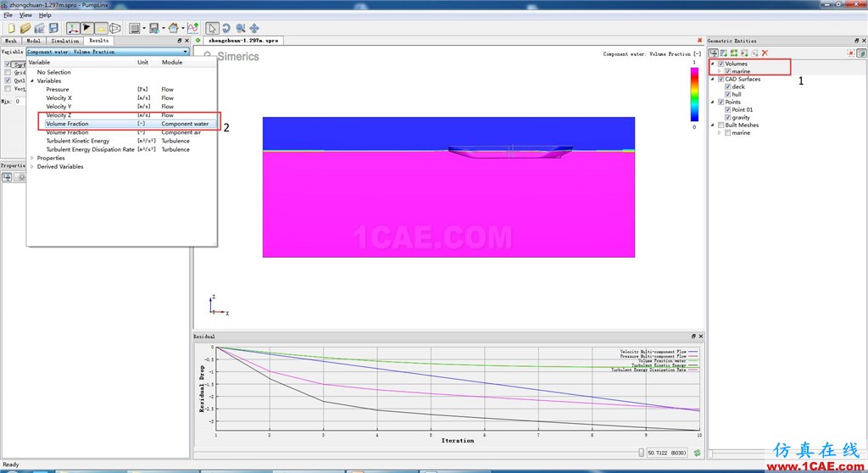The image size is (868, 473).
Task: Open the Home view dropdown arrow
Action: [x=183, y=28]
